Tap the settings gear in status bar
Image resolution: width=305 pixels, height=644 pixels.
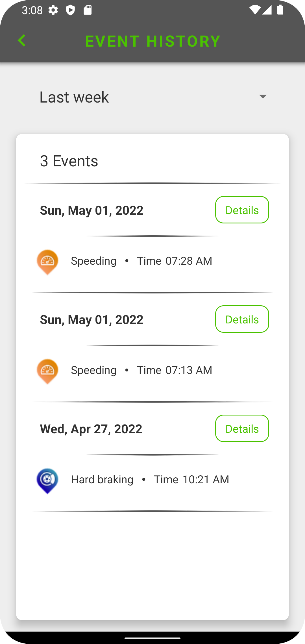tap(53, 10)
